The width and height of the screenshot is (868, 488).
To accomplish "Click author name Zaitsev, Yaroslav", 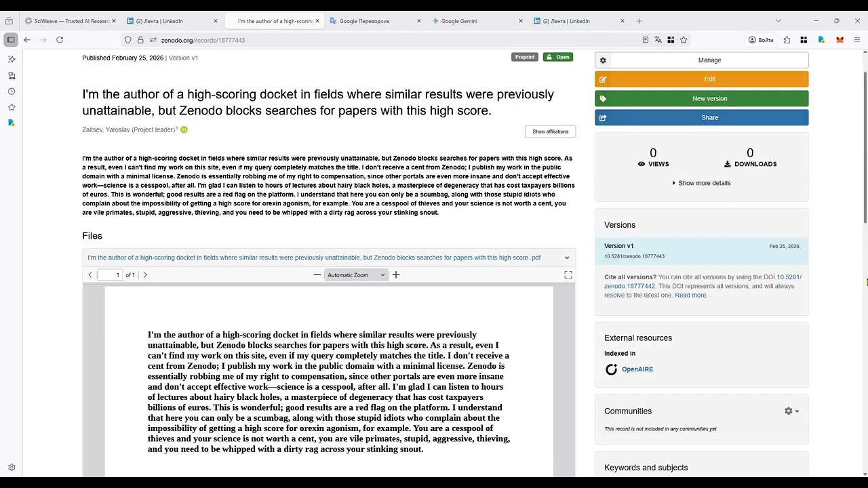I will coord(128,129).
